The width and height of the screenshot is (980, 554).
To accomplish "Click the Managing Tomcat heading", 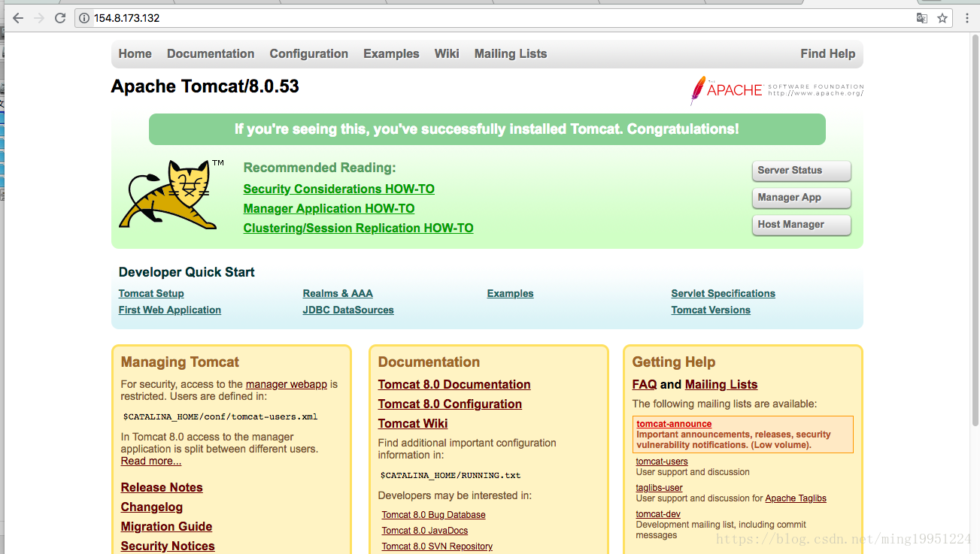I will (180, 362).
